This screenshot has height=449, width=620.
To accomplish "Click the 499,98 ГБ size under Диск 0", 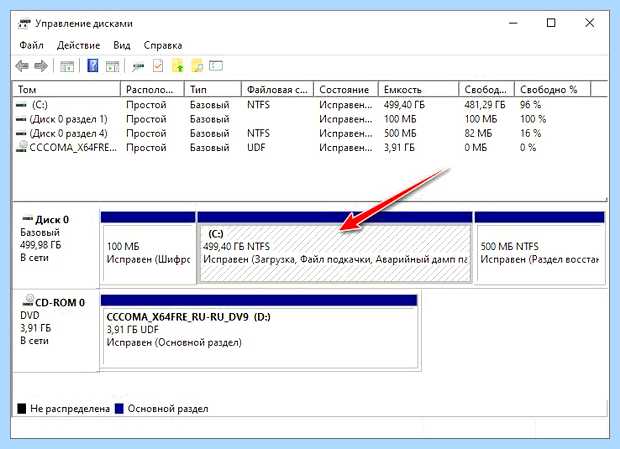I will [x=41, y=245].
